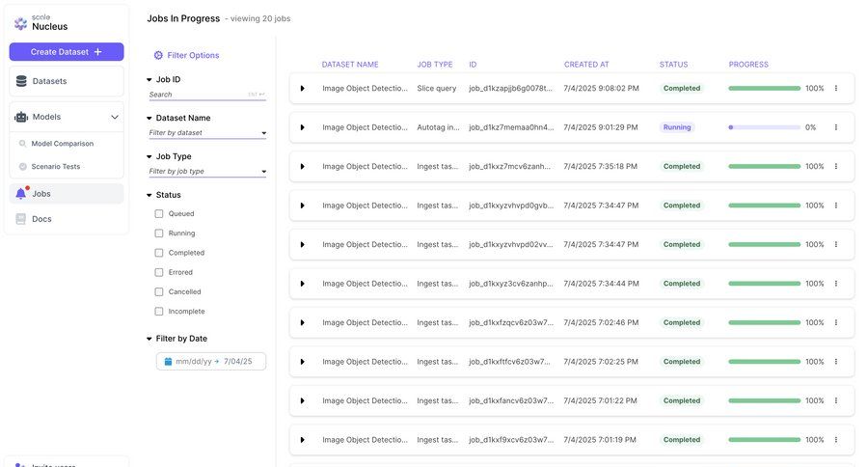
Task: Check the Incomplete status filter
Action: point(159,312)
